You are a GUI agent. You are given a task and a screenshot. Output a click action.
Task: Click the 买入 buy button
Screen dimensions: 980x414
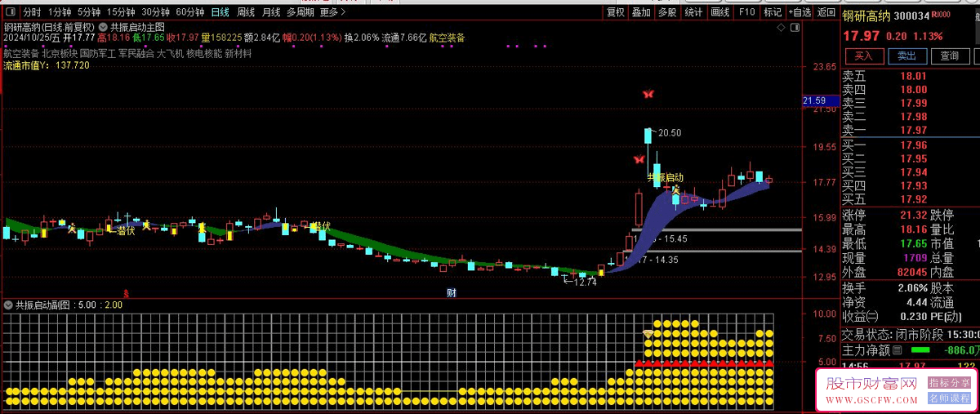864,56
